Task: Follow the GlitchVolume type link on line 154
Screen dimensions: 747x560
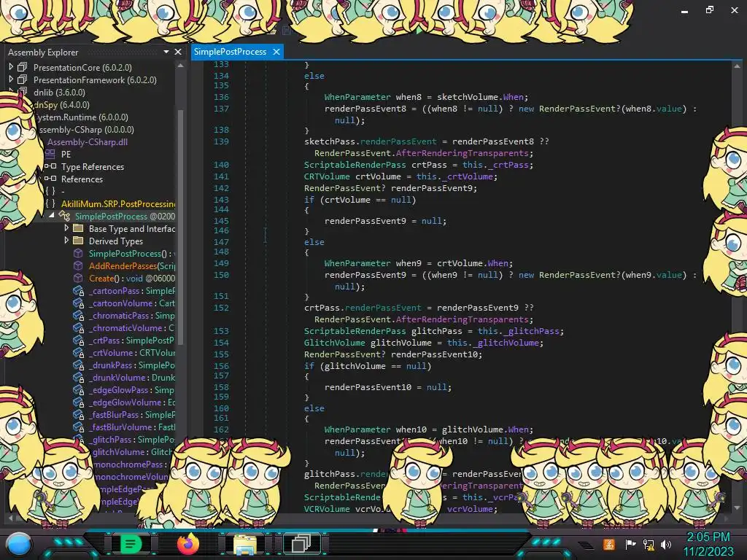Action: (x=334, y=343)
